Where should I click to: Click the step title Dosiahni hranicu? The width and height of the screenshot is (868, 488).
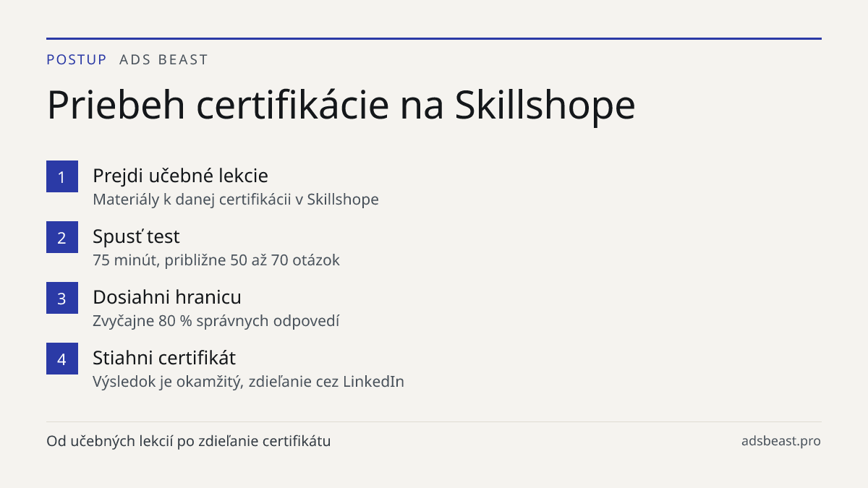coord(167,297)
